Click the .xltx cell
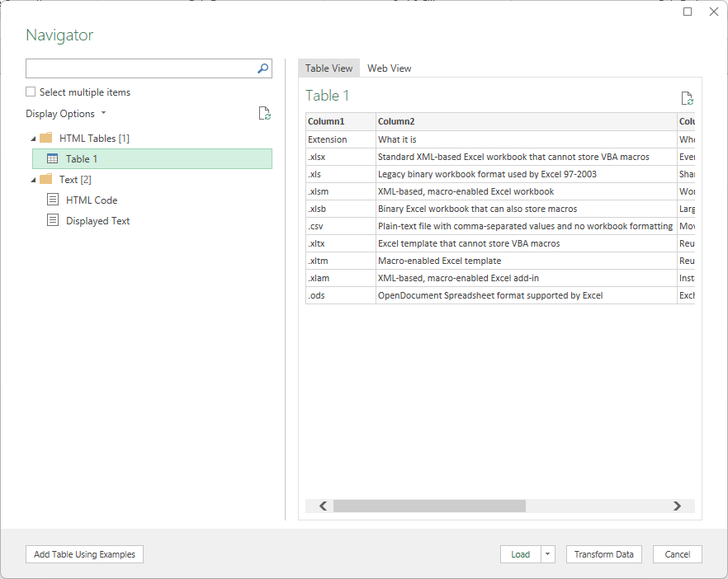The image size is (728, 579). point(341,243)
